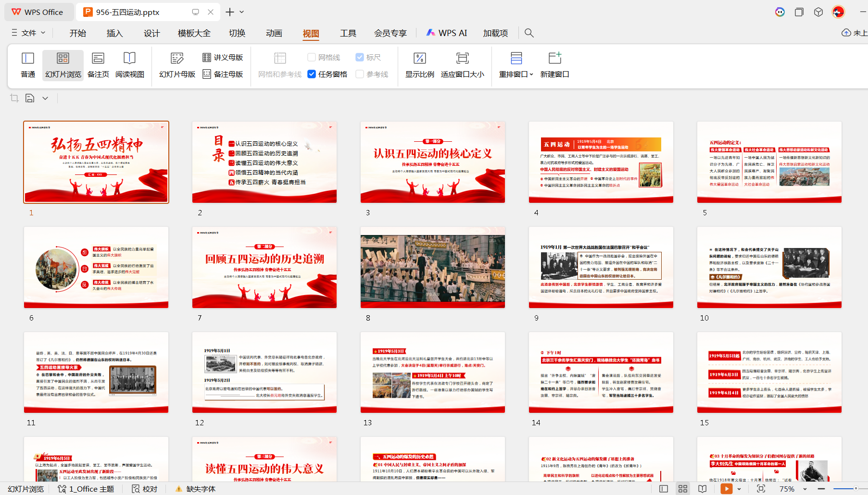The image size is (868, 495).
Task: Select slide 2 目录 thumbnail
Action: [264, 162]
